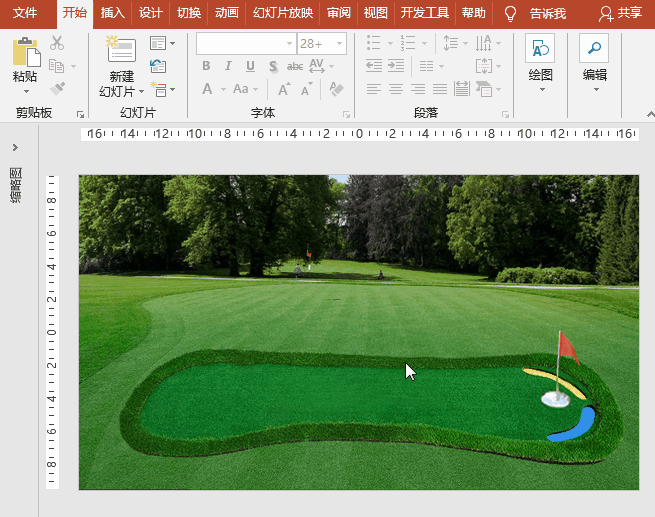Open the font size dropdown
655x517 pixels.
click(x=340, y=43)
